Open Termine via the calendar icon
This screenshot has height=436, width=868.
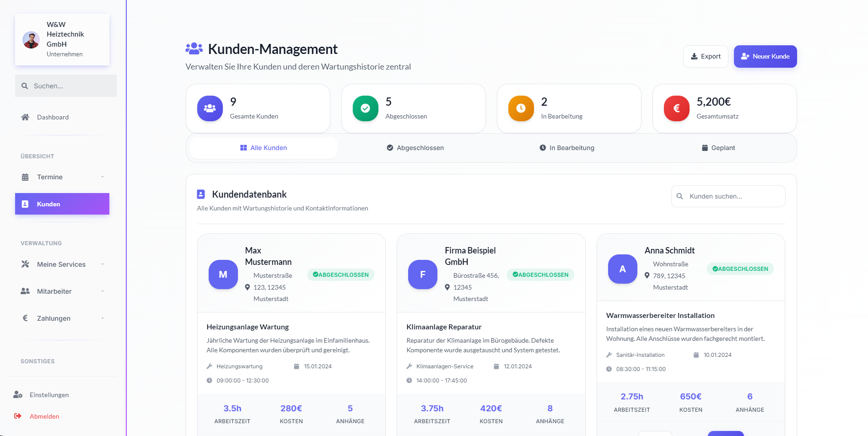click(25, 177)
